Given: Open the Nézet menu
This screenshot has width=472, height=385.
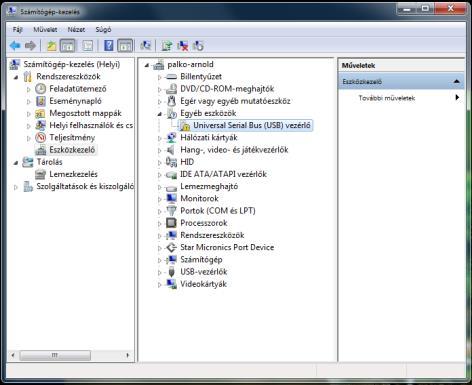Looking at the screenshot, I should click(76, 30).
